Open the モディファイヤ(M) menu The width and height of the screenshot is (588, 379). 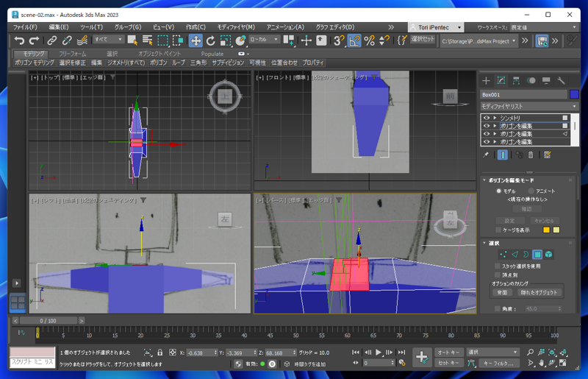236,27
